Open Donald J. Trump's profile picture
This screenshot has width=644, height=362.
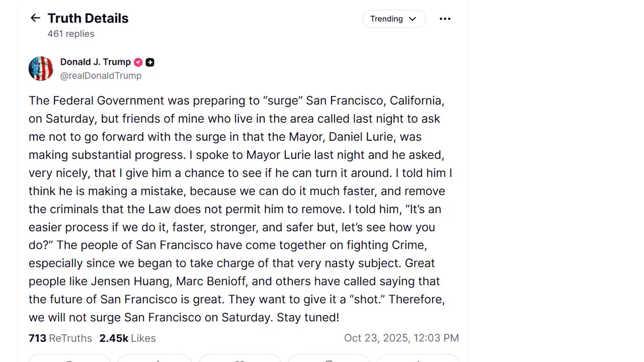41,68
